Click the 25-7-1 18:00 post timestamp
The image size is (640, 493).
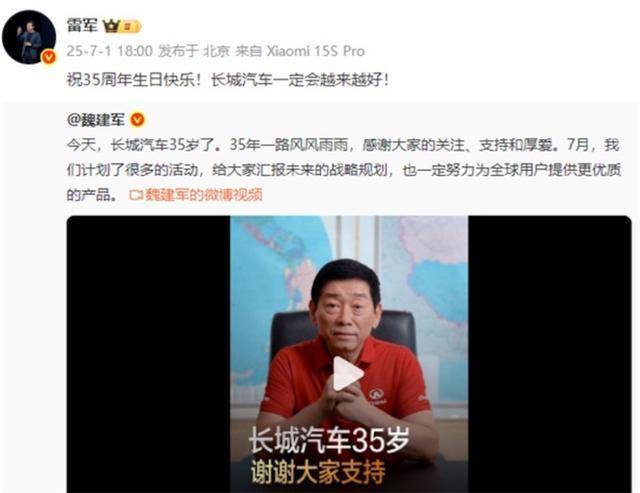109,51
